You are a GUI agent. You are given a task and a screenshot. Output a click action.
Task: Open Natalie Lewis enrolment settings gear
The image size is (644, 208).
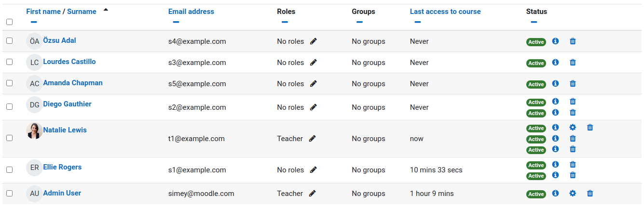click(x=573, y=128)
